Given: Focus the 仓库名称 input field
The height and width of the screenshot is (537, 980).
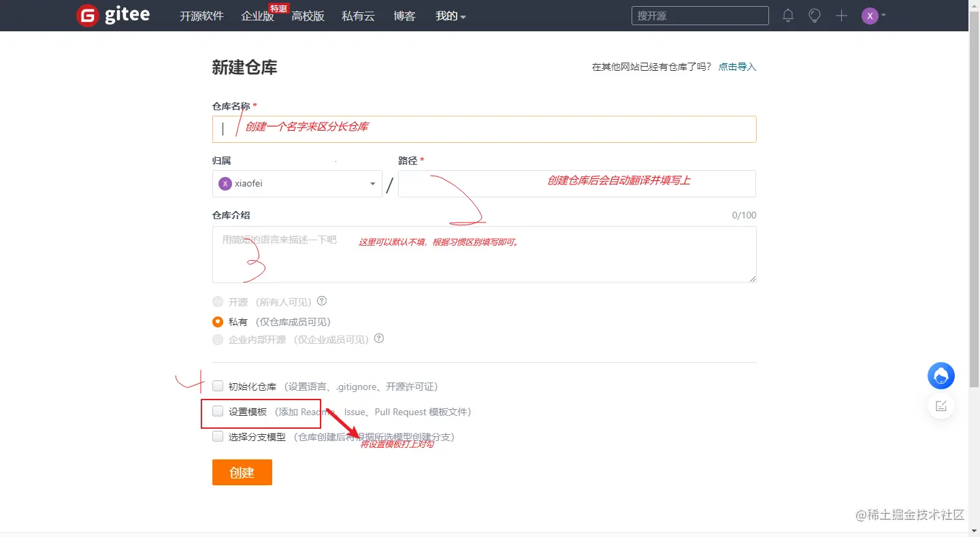Looking at the screenshot, I should 485,129.
